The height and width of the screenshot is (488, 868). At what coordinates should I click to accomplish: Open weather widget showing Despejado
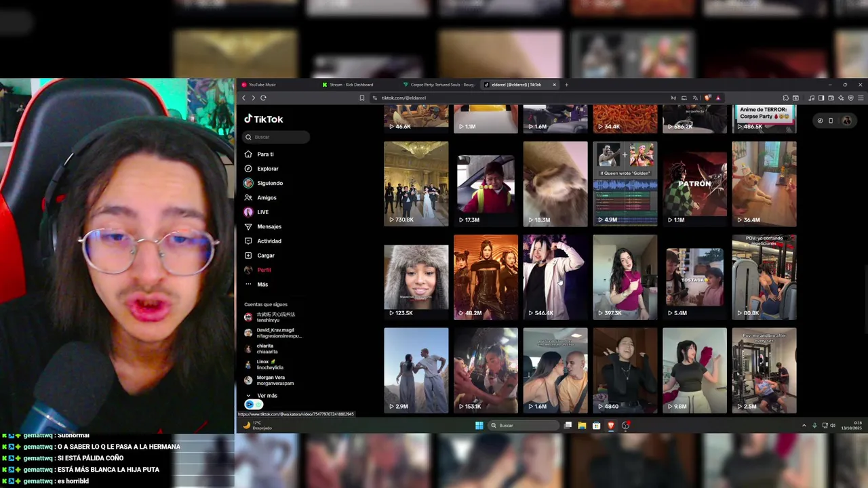tap(258, 426)
